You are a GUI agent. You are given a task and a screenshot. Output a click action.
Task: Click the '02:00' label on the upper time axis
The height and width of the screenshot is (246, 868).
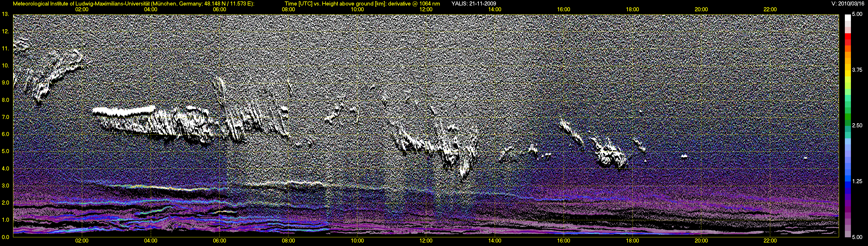[x=82, y=10]
